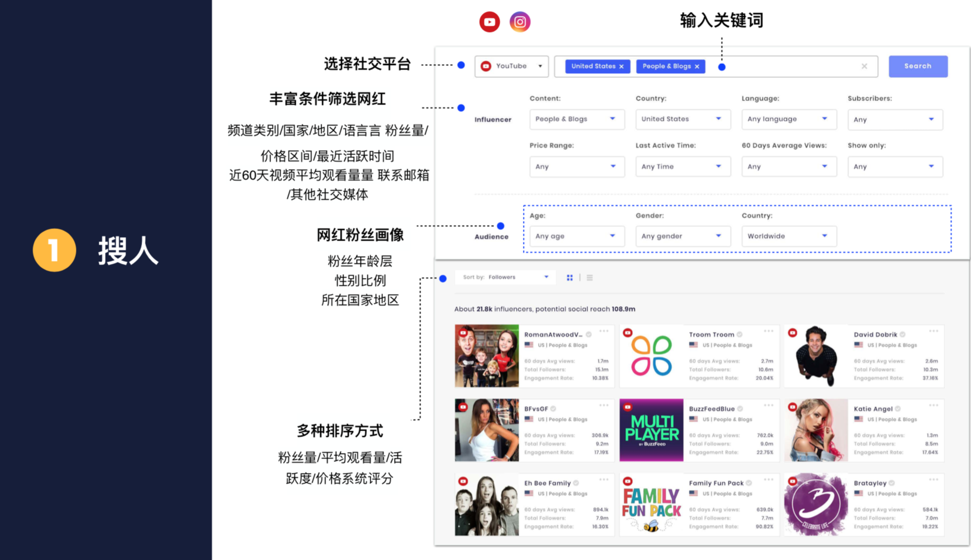Open the Any language dropdown
Image resolution: width=971 pixels, height=560 pixels.
click(x=788, y=119)
